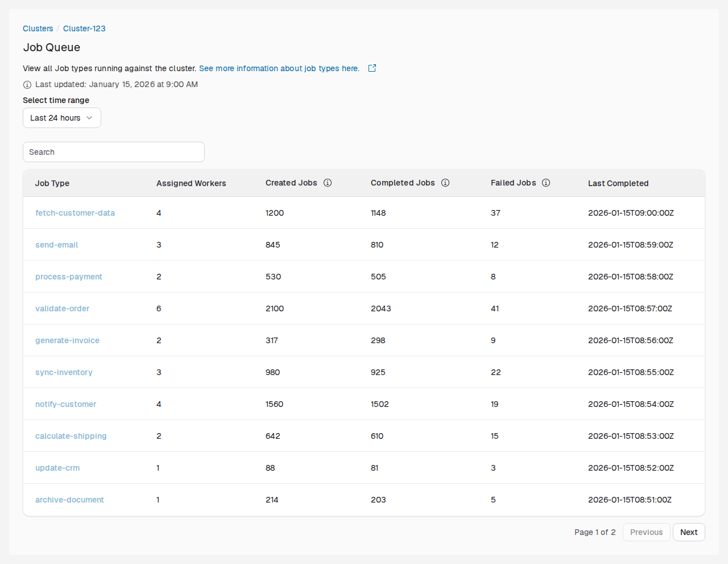Viewport: 728px width, 564px height.
Task: Click the external link icon after job types link
Action: [x=372, y=68]
